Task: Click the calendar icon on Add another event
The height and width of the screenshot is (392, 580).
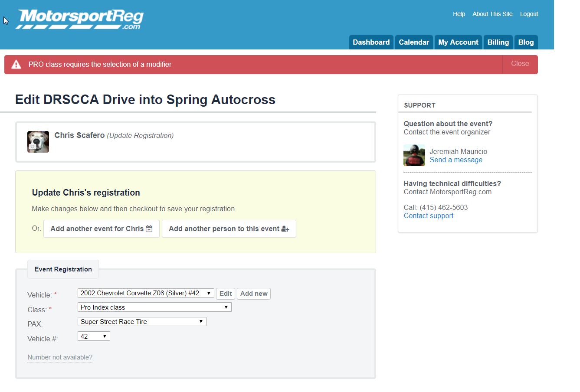Action: [x=149, y=228]
